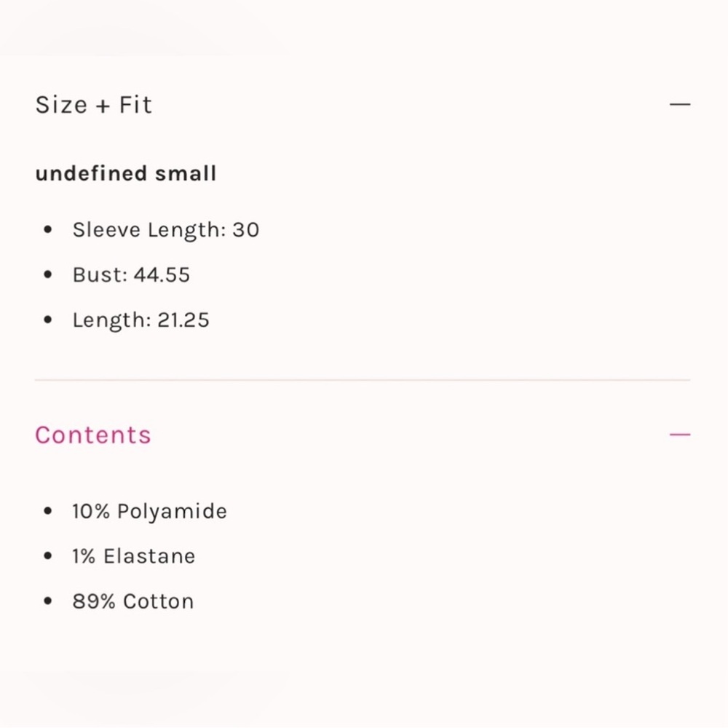Click the bullet beside Bust
The image size is (728, 728).
[x=48, y=275]
